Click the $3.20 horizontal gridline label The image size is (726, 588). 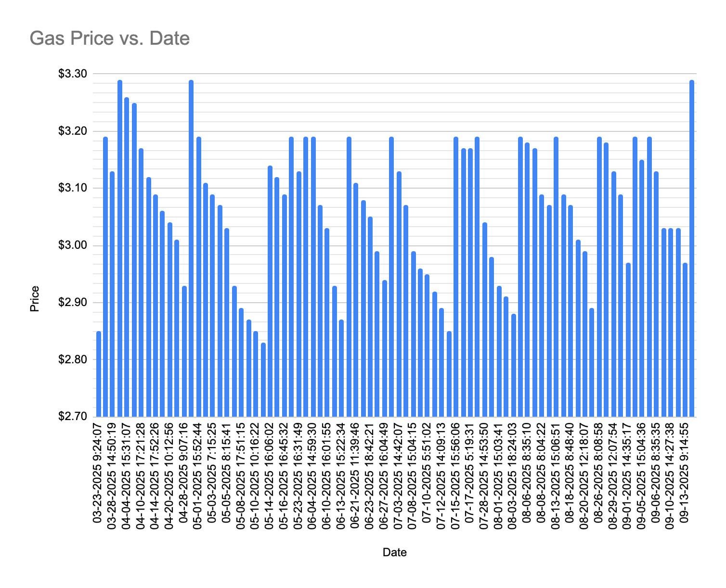tap(72, 131)
